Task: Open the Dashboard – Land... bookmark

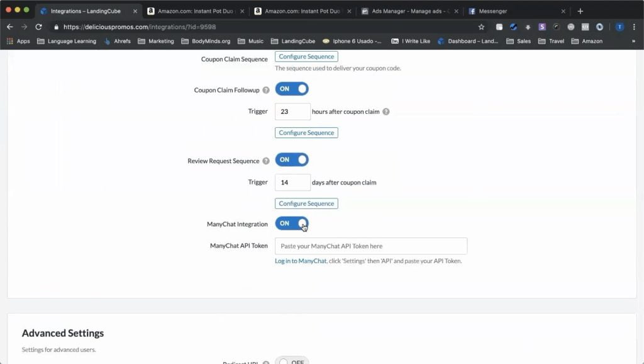Action: [x=468, y=41]
